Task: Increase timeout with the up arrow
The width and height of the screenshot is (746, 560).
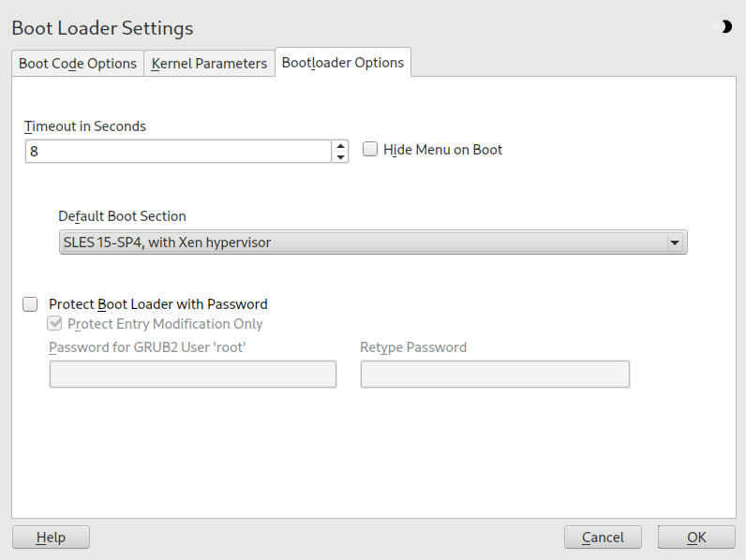Action: 340,145
